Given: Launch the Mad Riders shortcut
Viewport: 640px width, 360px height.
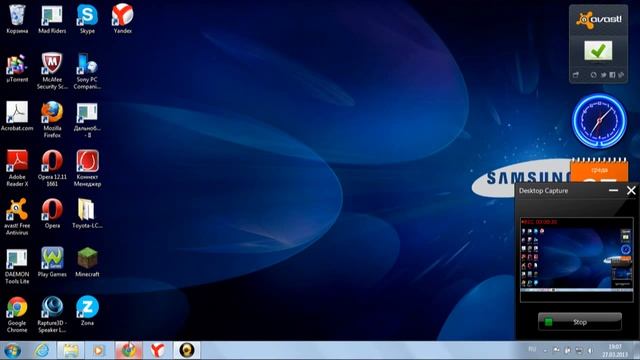Looking at the screenshot, I should click(x=52, y=19).
